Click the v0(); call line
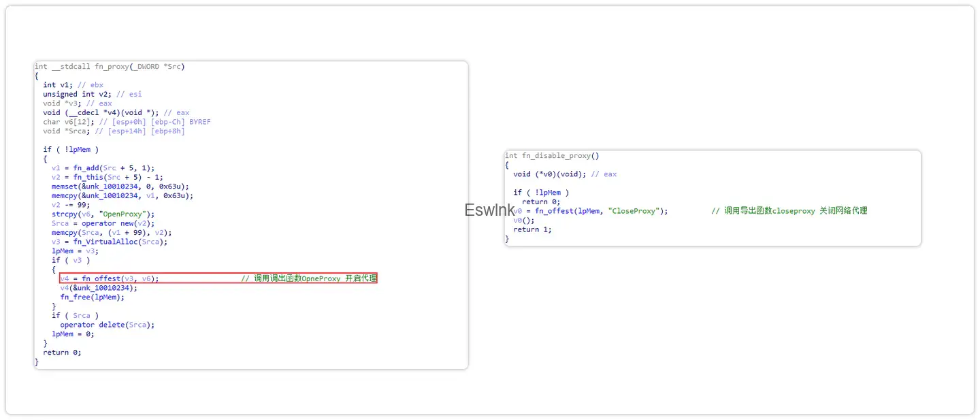 [x=524, y=220]
